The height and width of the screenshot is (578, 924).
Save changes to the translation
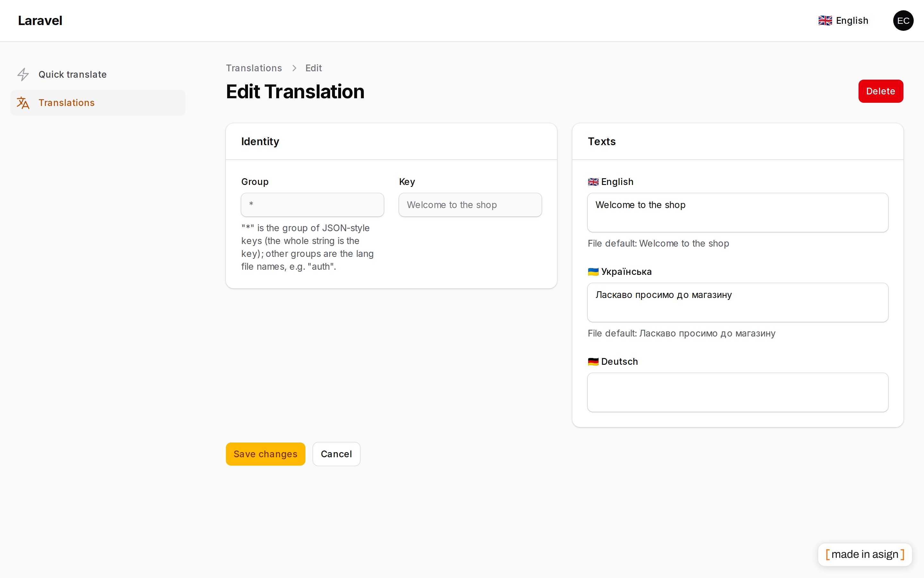(x=265, y=454)
